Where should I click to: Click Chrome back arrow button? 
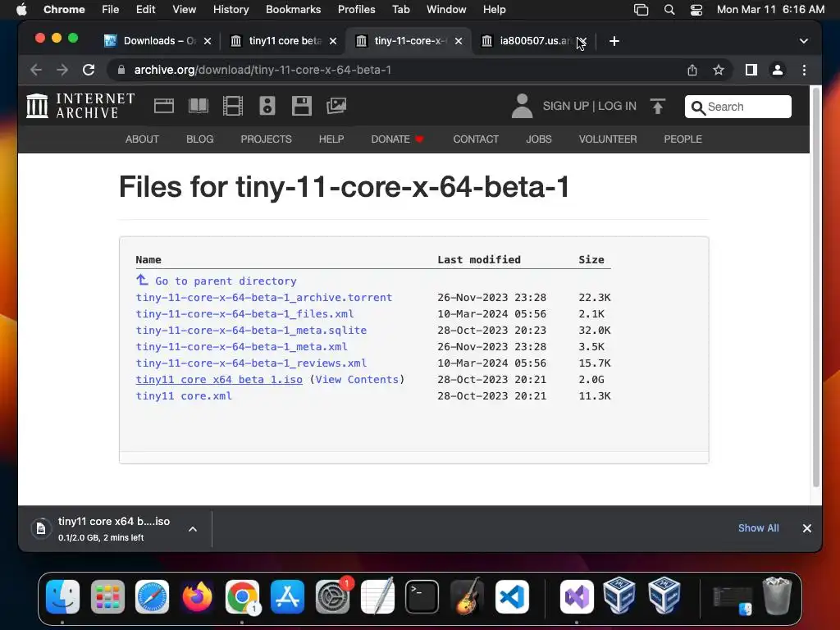[36, 70]
